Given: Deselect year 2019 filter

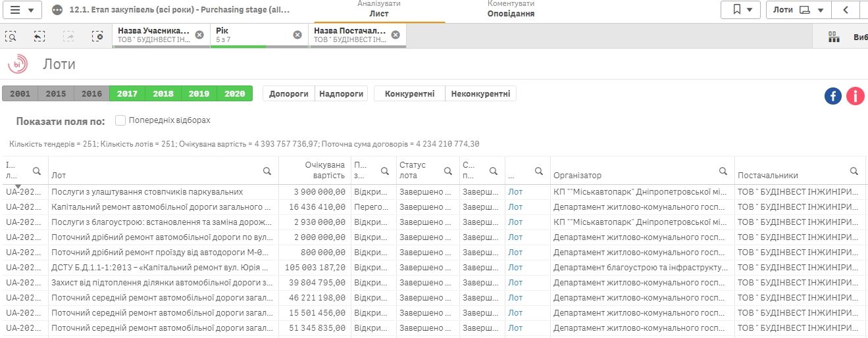Looking at the screenshot, I should pyautogui.click(x=199, y=94).
